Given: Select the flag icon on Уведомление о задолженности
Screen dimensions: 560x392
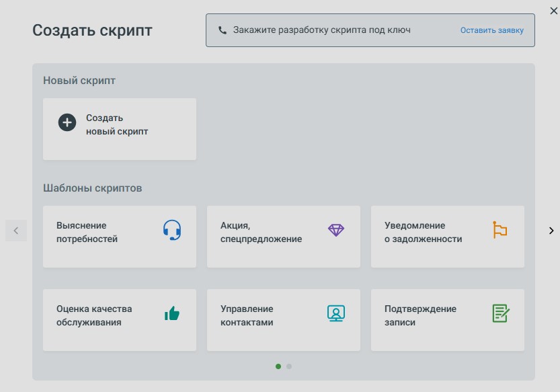Looking at the screenshot, I should pos(499,229).
